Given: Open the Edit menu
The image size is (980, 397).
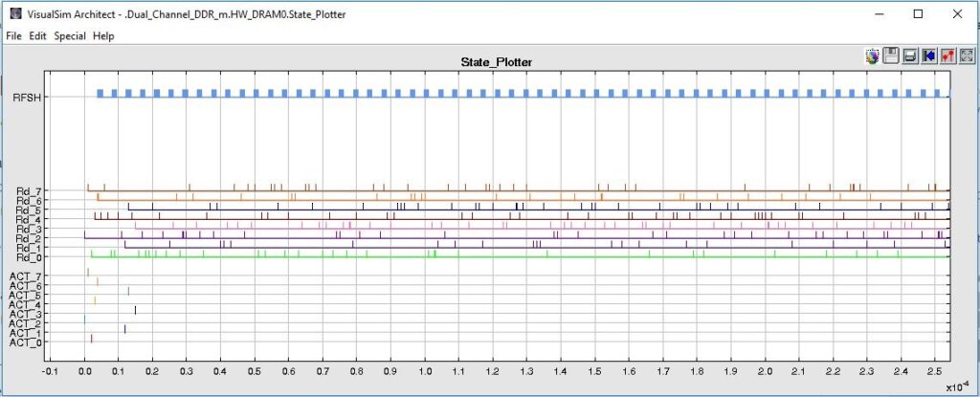Looking at the screenshot, I should pos(38,35).
